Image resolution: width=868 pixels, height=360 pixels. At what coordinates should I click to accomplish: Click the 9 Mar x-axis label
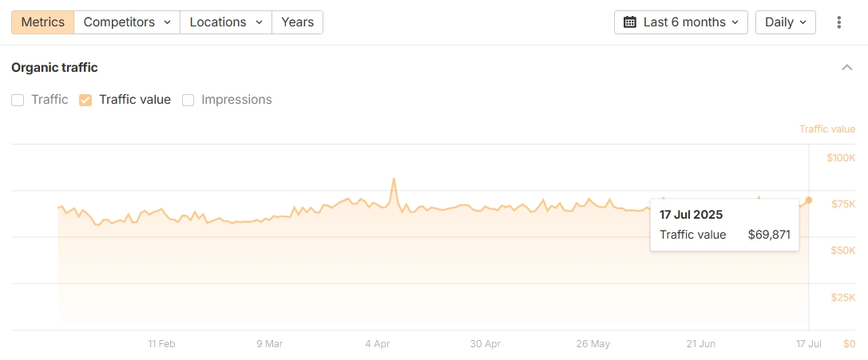269,344
